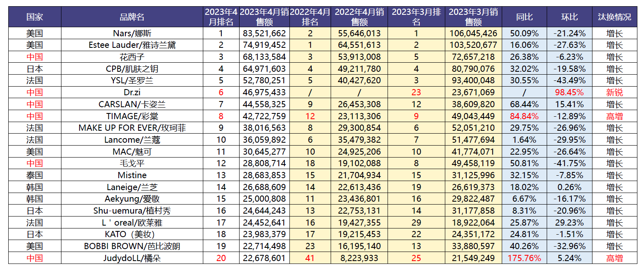Select the JudydoLL/橘朵 brand cell
644x266 pixels.
coord(132,259)
